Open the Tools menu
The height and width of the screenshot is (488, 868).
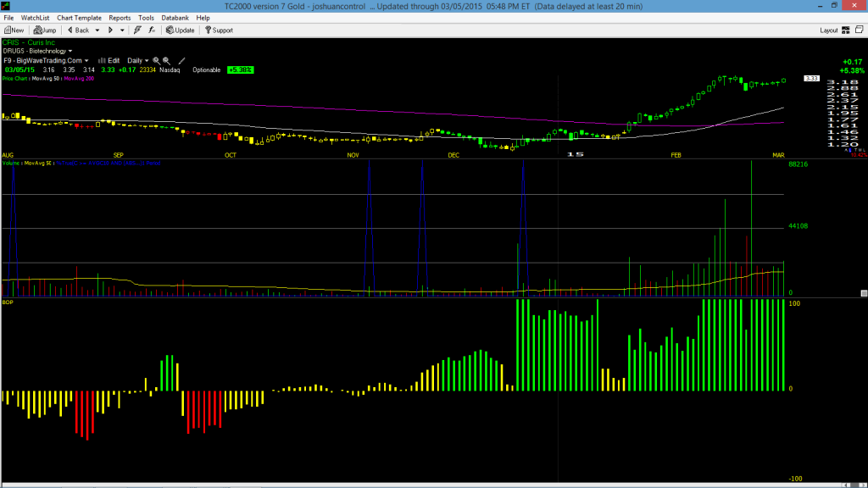[x=146, y=18]
